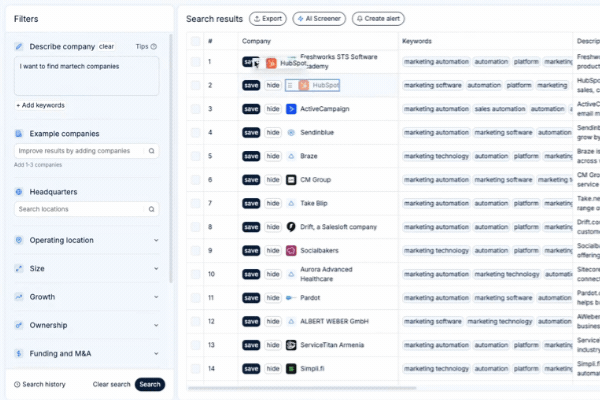Click the Sendinblue logo icon
This screenshot has width=600, height=400.
coord(291,133)
